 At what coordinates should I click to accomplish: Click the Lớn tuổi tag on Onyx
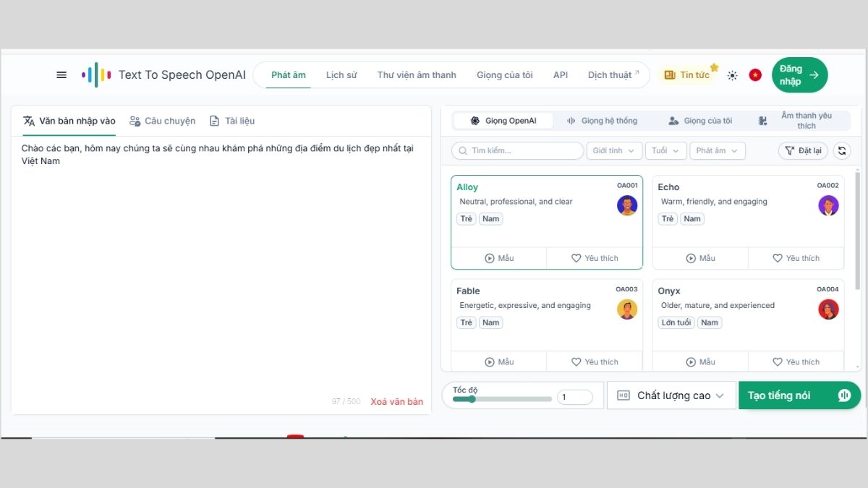pyautogui.click(x=676, y=322)
